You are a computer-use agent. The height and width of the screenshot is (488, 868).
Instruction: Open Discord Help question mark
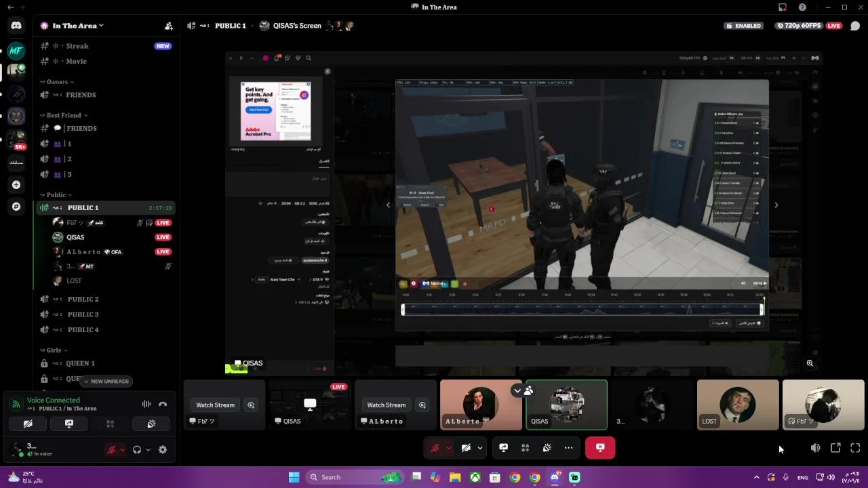pos(803,7)
